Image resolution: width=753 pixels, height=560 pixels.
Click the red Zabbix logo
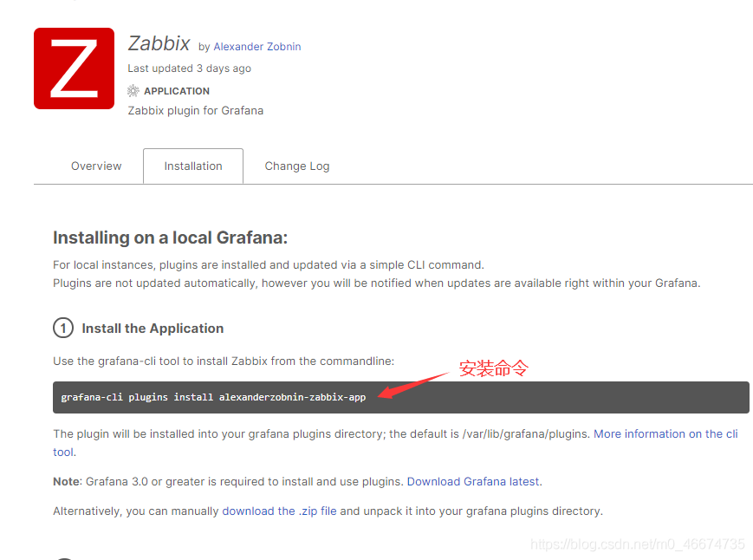point(74,68)
